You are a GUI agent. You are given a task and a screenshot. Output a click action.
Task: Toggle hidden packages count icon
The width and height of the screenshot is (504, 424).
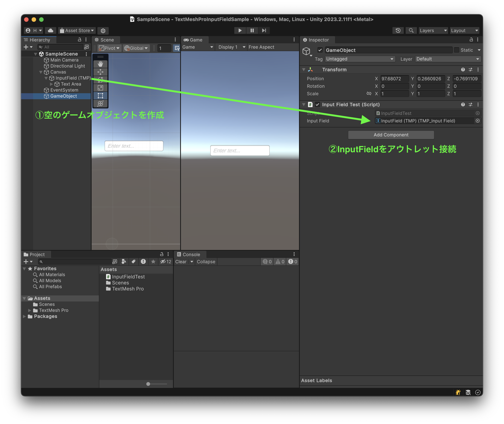pyautogui.click(x=165, y=261)
